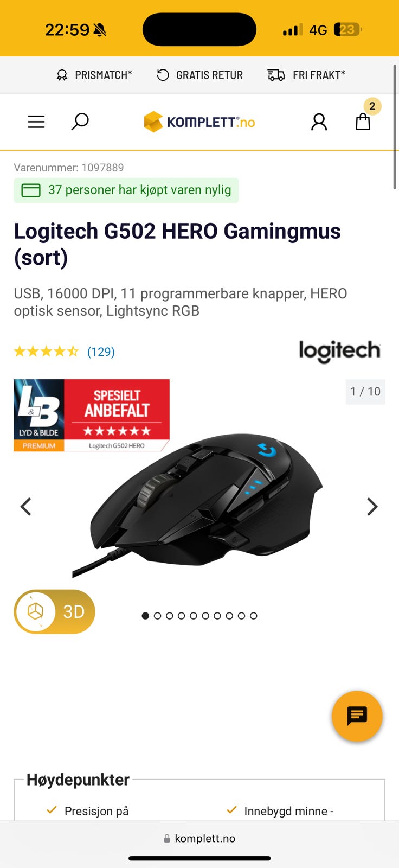Select the second image carousel dot
The image size is (399, 868).
157,616
